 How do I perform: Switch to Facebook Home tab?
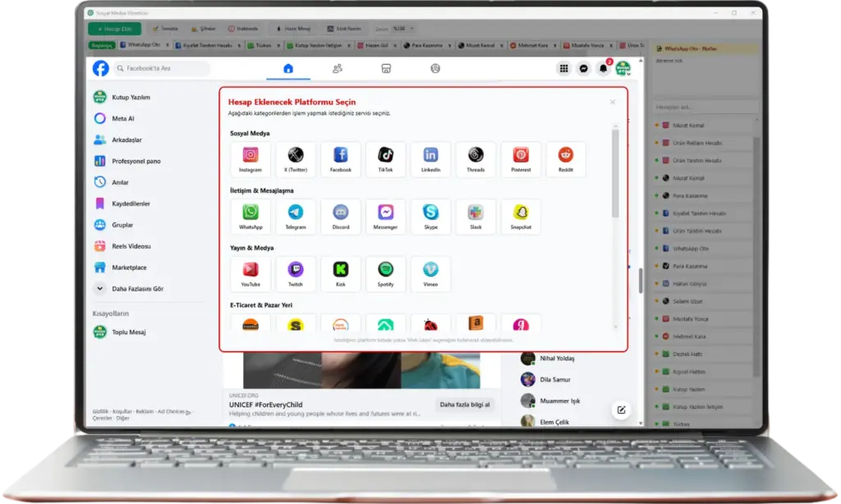[x=288, y=68]
